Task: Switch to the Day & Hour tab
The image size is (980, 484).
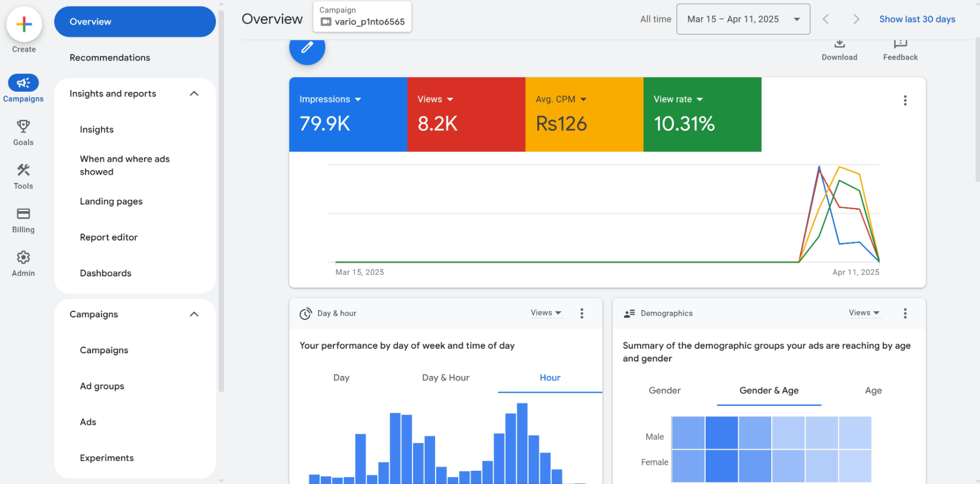Action: [x=446, y=378]
